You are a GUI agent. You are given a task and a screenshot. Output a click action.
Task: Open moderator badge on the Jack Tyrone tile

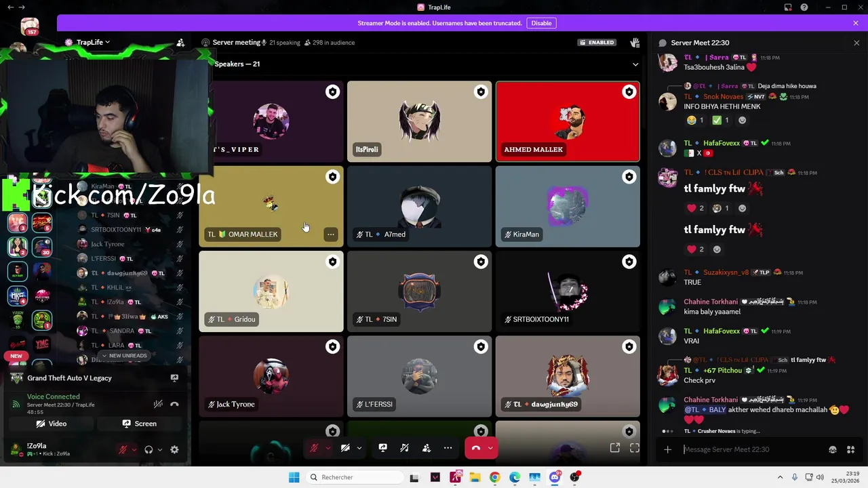click(x=332, y=346)
